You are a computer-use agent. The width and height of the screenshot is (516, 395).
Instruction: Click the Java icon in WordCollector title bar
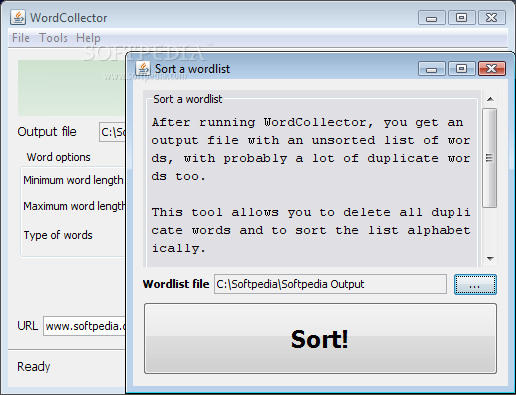[x=18, y=17]
